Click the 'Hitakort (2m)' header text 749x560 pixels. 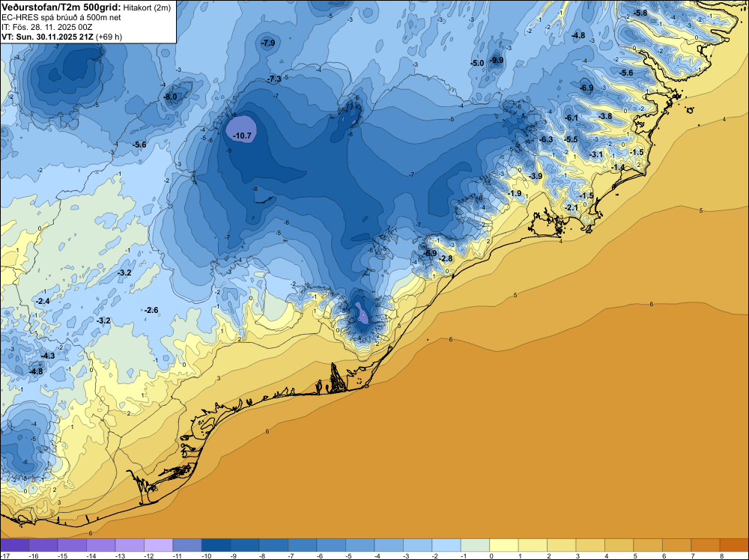pyautogui.click(x=147, y=7)
